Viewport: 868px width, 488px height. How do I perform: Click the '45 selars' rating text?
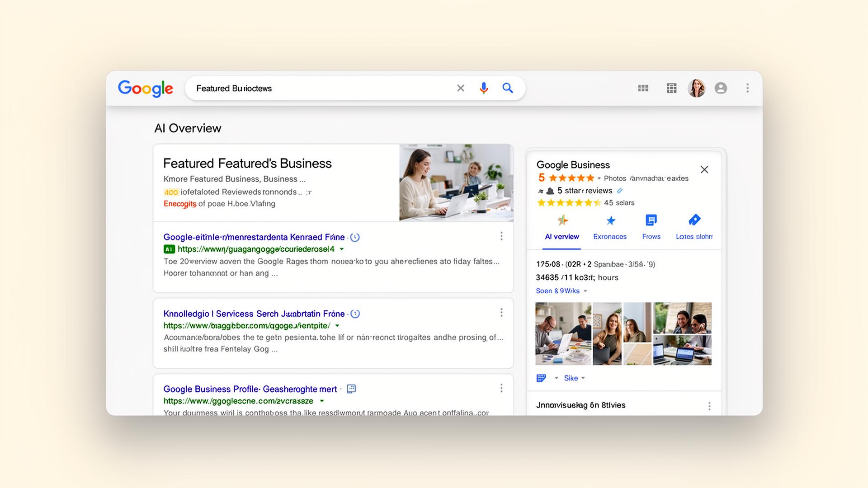[x=619, y=203]
